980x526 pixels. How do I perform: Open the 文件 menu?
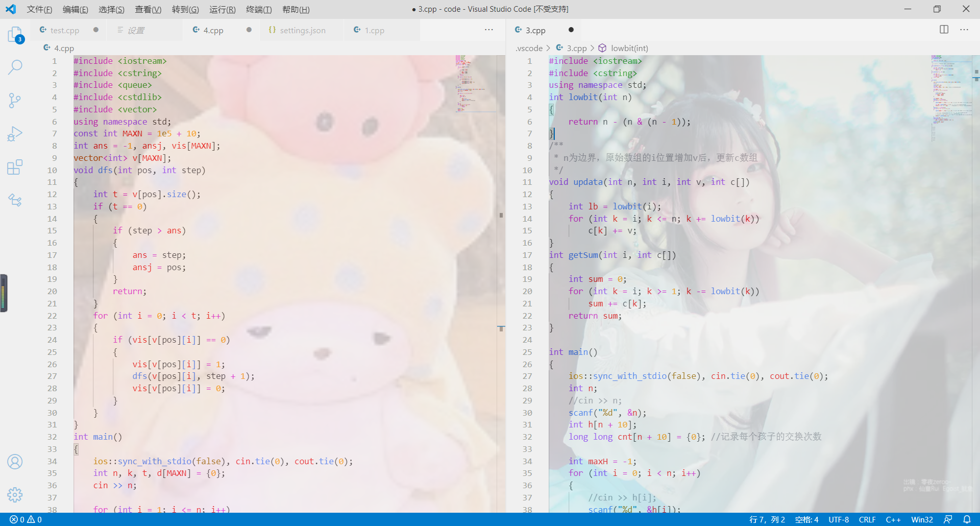(x=39, y=9)
